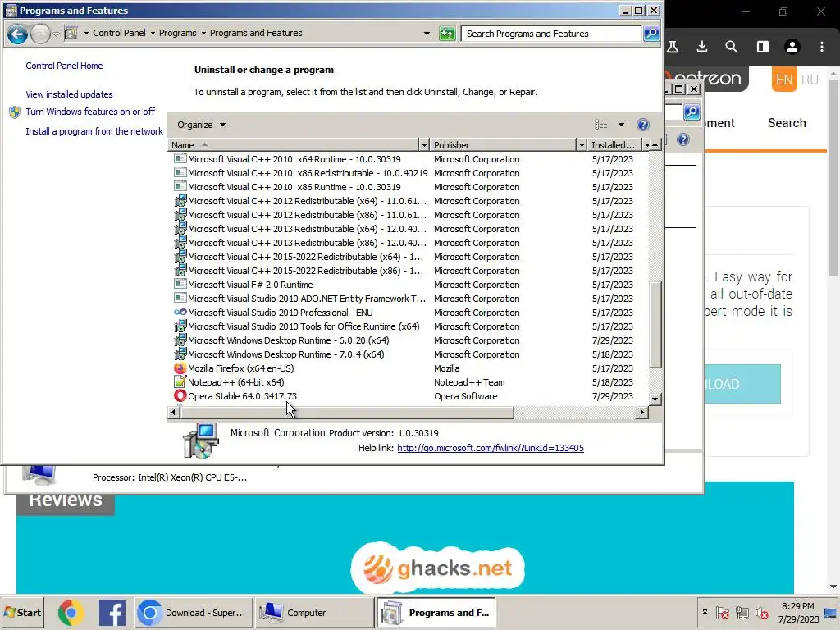Switch website language to RU
This screenshot has width=840, height=630.
tap(810, 80)
